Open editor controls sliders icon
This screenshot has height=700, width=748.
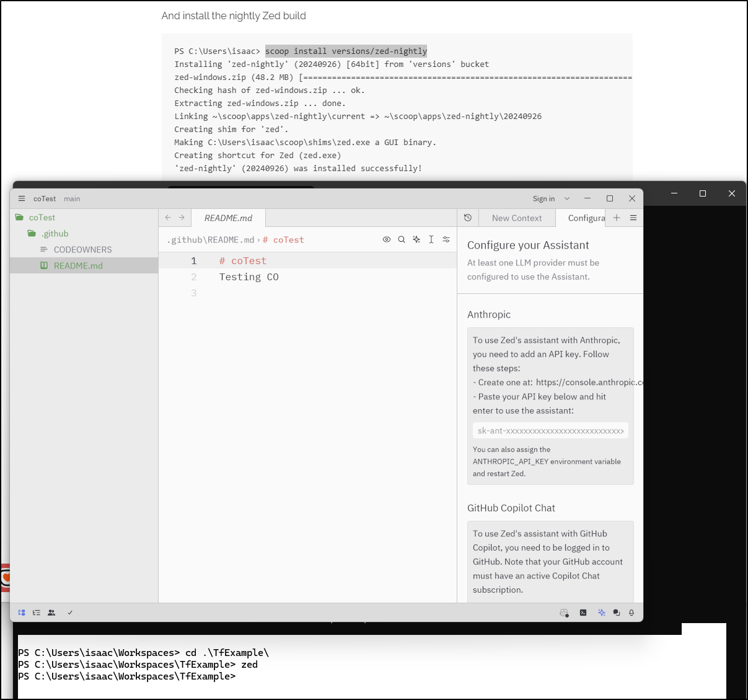[x=446, y=239]
